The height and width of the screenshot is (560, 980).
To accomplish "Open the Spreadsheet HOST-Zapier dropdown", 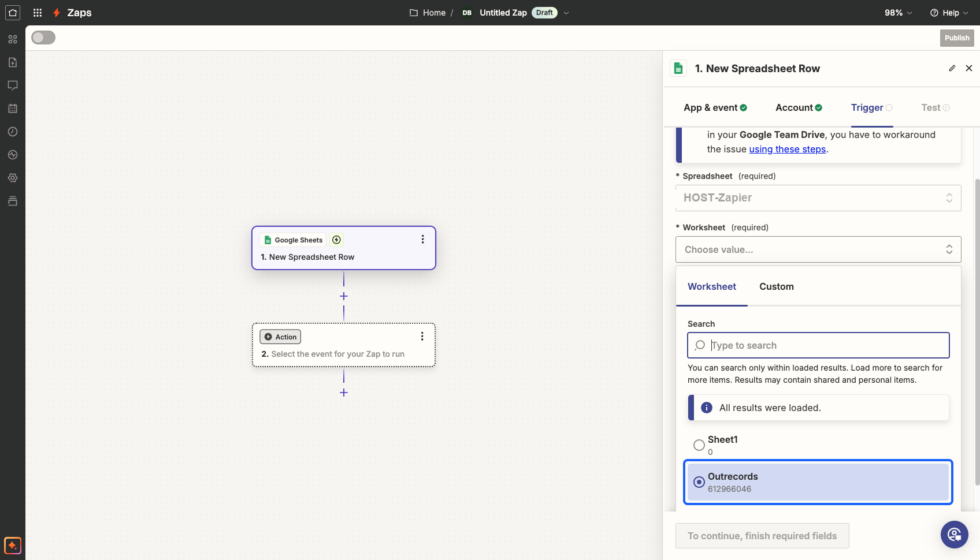I will click(818, 198).
